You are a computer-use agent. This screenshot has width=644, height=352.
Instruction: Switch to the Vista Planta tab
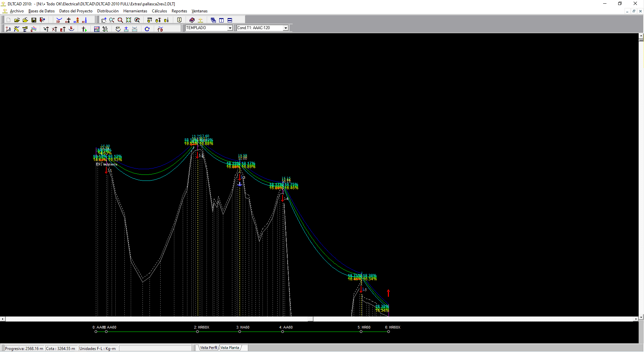pyautogui.click(x=230, y=348)
